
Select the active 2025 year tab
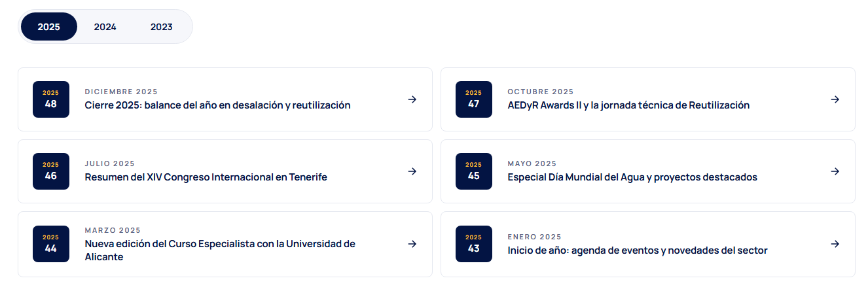[49, 27]
